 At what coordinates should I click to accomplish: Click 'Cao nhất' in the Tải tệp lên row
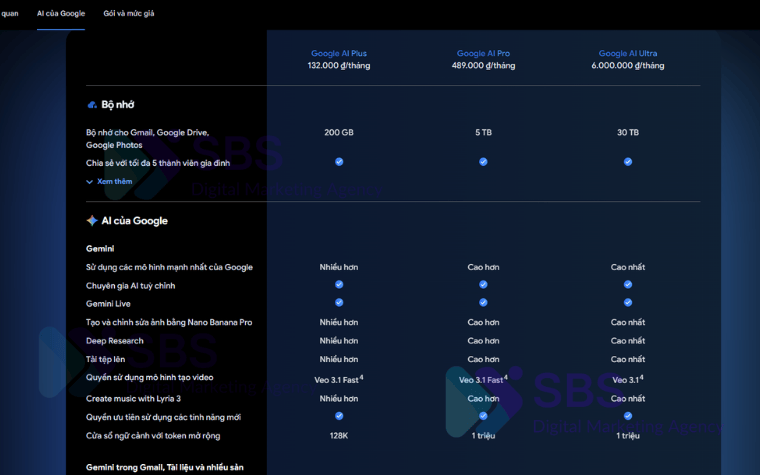[x=628, y=359]
